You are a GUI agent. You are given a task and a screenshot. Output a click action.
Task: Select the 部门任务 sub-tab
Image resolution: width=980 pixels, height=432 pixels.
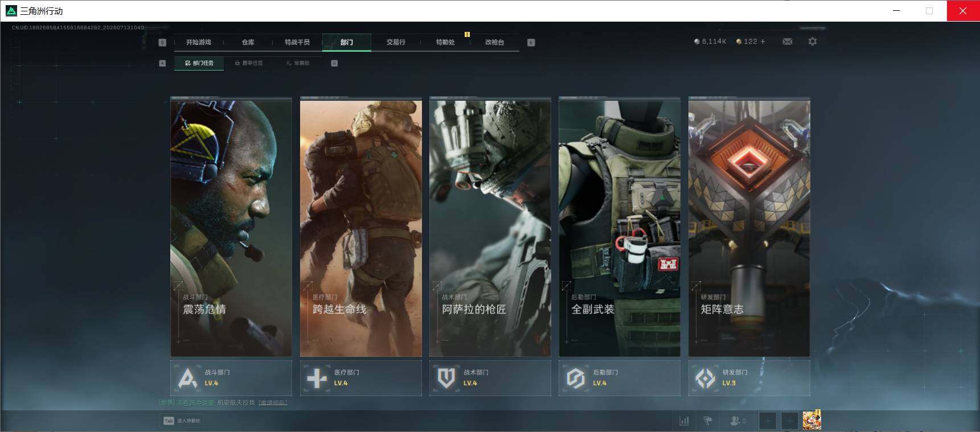(x=199, y=63)
